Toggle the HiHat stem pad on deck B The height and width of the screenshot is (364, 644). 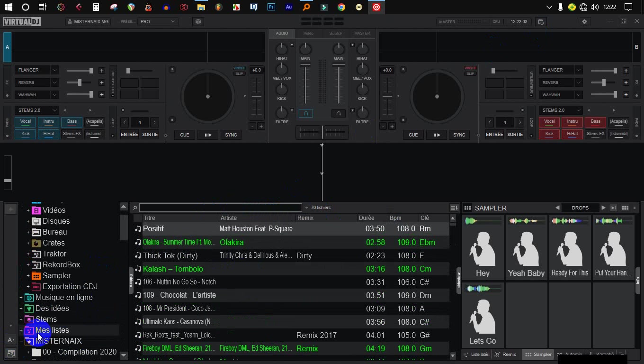(572, 134)
